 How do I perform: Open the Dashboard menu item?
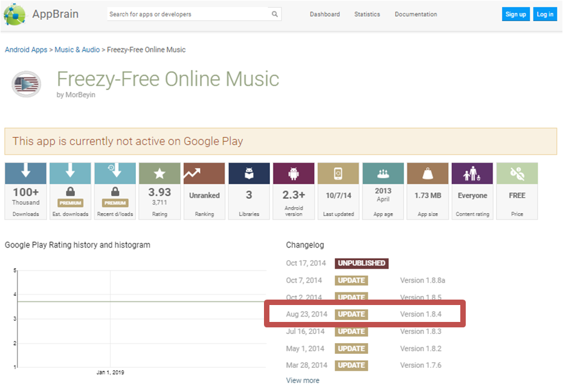(x=325, y=14)
